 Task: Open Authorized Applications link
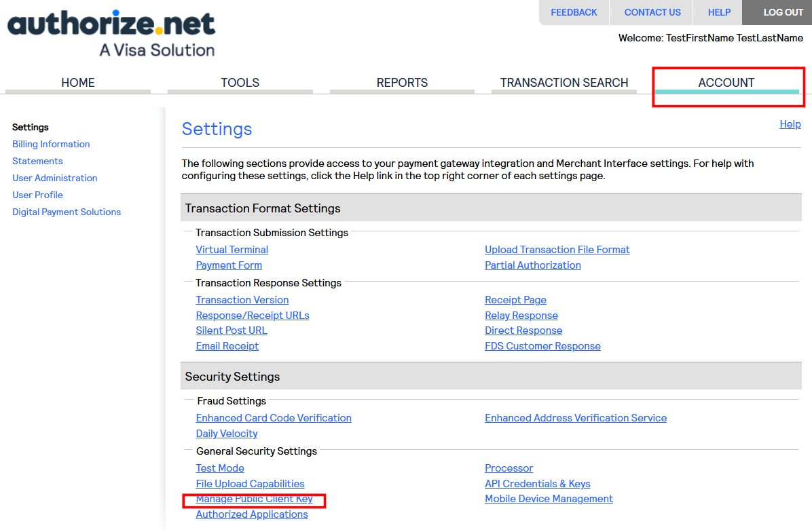click(x=252, y=514)
